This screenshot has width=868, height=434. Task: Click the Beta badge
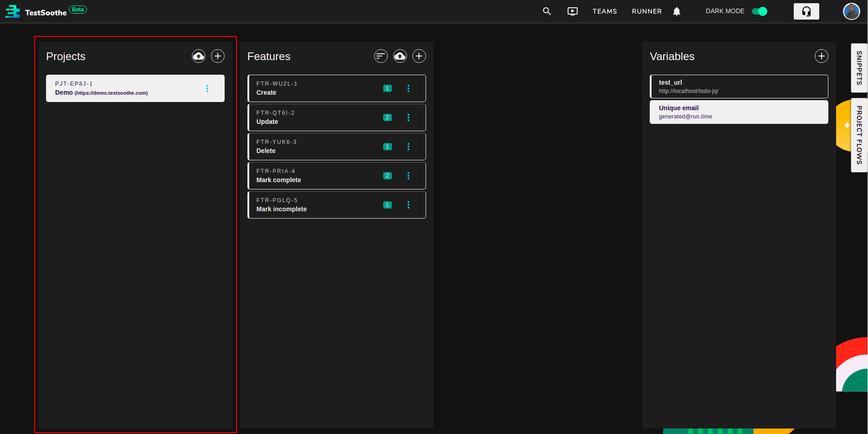(x=78, y=10)
